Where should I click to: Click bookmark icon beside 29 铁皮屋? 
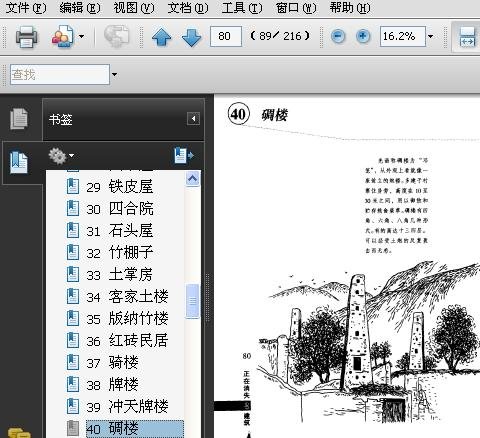coord(73,186)
